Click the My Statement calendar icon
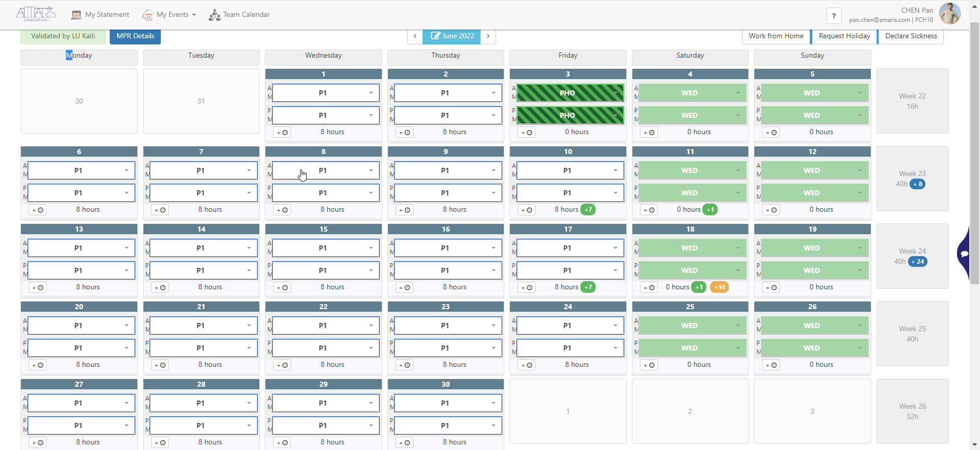Viewport: 980px width, 450px height. pyautogui.click(x=76, y=15)
